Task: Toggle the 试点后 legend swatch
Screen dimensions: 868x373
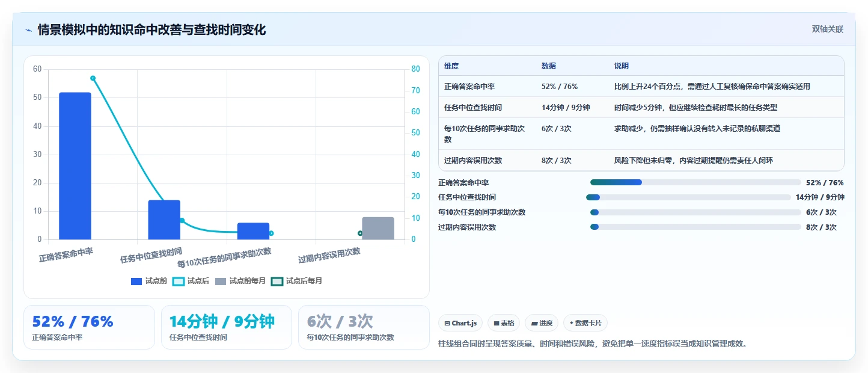Action: tap(179, 281)
